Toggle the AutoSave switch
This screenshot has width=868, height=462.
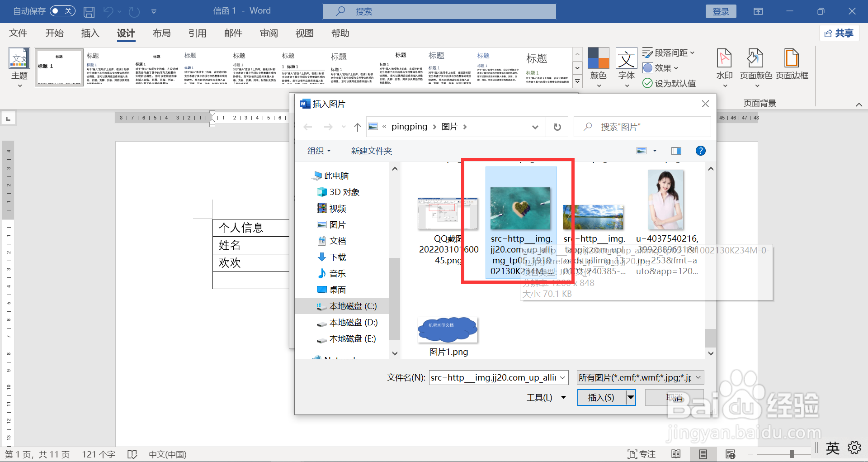pyautogui.click(x=62, y=11)
